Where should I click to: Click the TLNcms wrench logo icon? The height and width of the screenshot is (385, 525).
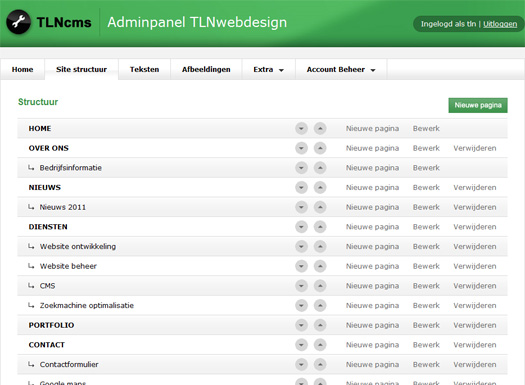click(18, 22)
